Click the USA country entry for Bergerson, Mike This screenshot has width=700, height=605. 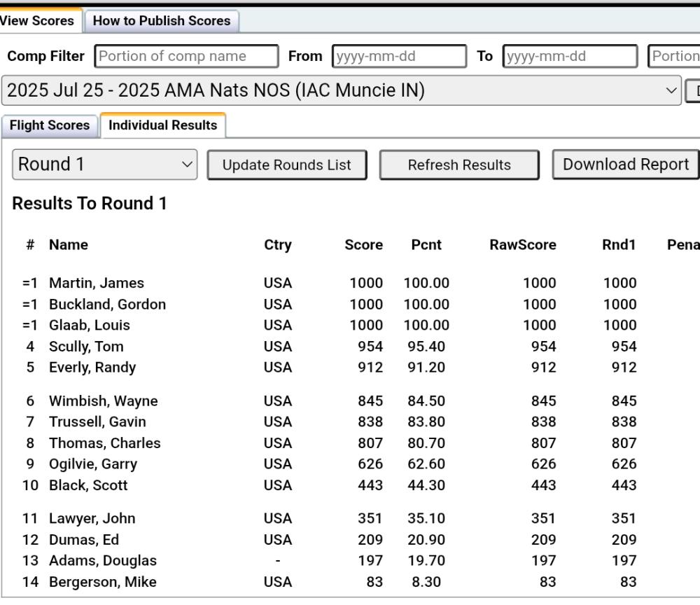(x=278, y=582)
